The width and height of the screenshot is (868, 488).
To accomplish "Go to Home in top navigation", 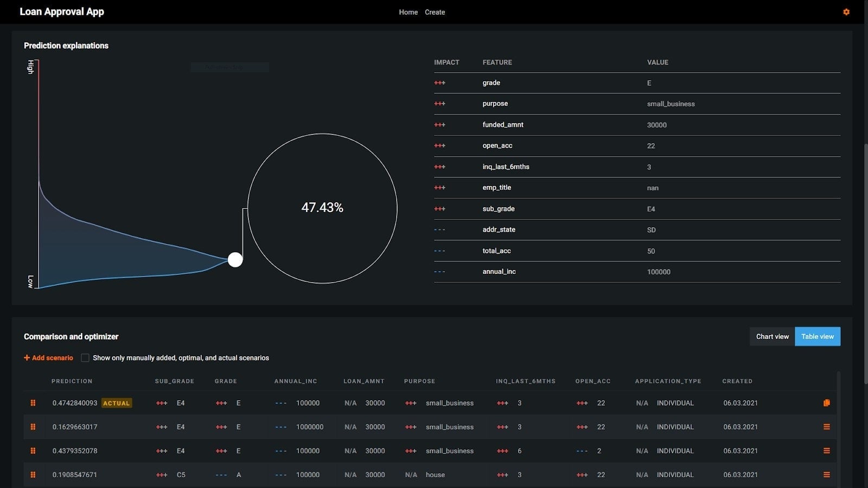I will [x=409, y=12].
